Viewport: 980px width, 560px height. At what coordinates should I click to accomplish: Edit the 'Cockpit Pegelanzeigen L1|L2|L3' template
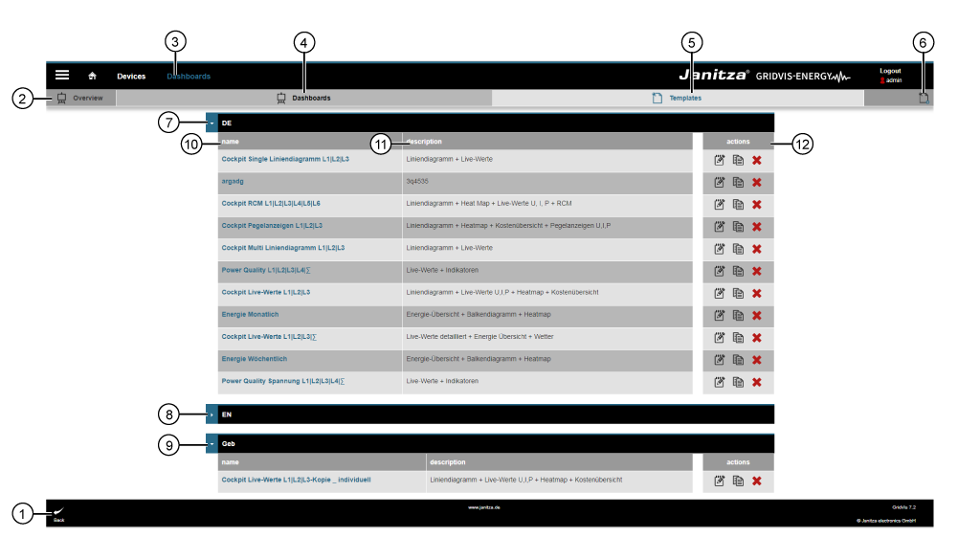tap(719, 227)
